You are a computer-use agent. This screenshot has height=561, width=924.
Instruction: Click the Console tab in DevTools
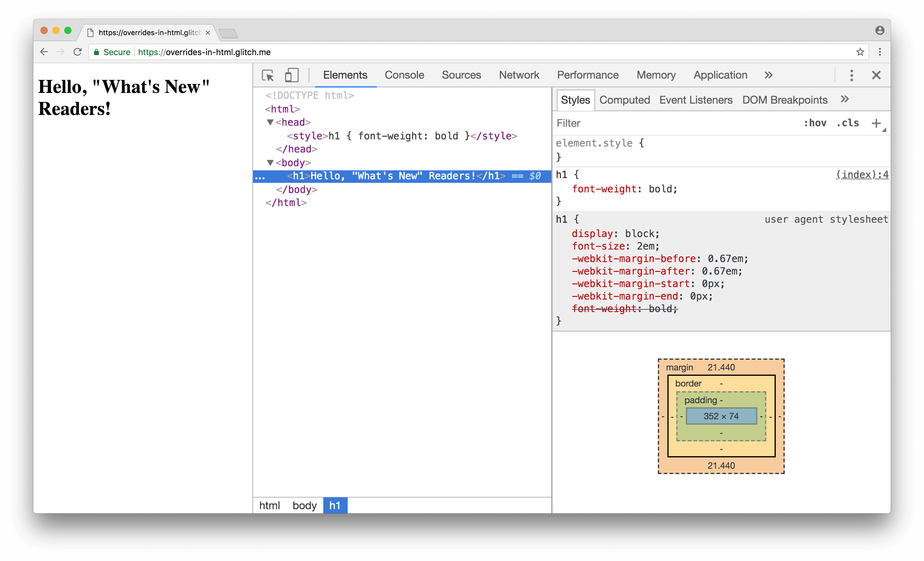(x=403, y=74)
